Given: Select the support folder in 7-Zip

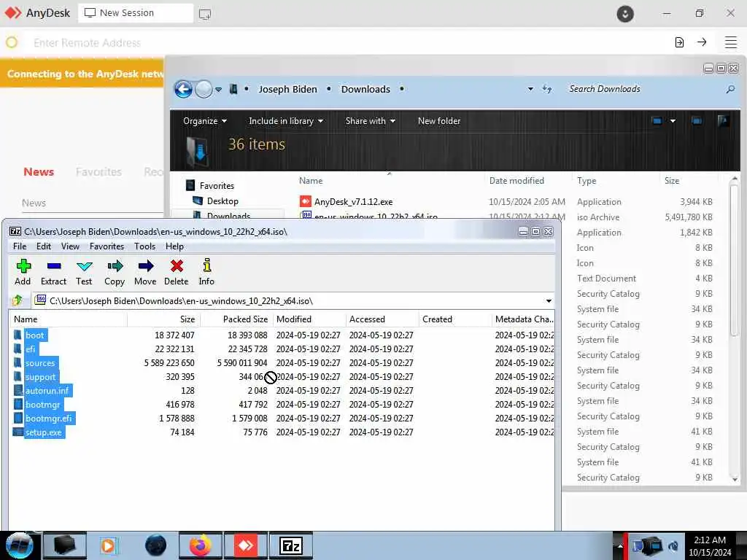Looking at the screenshot, I should [x=41, y=377].
